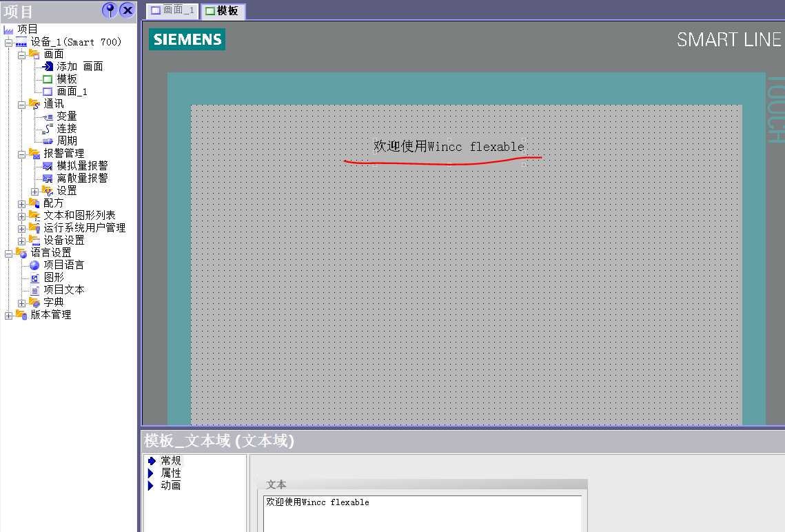
Task: Click the 运行系统用户管理 icon
Action: (34, 227)
